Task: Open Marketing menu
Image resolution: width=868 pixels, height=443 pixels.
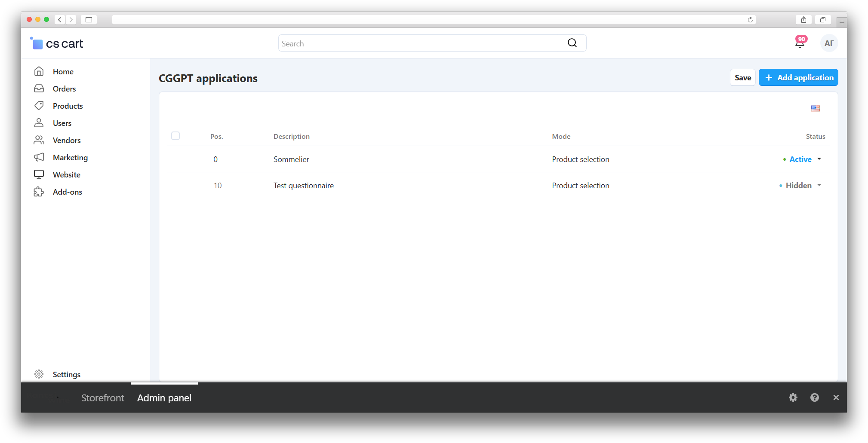Action: [71, 157]
